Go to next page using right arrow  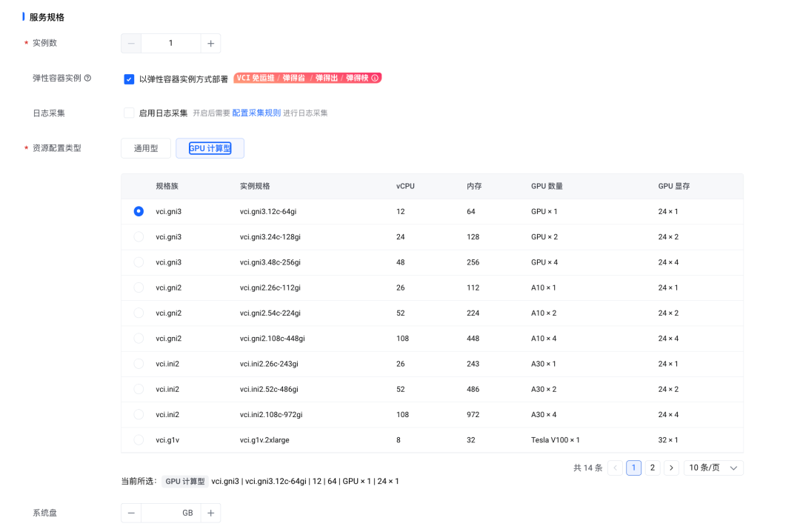click(671, 468)
